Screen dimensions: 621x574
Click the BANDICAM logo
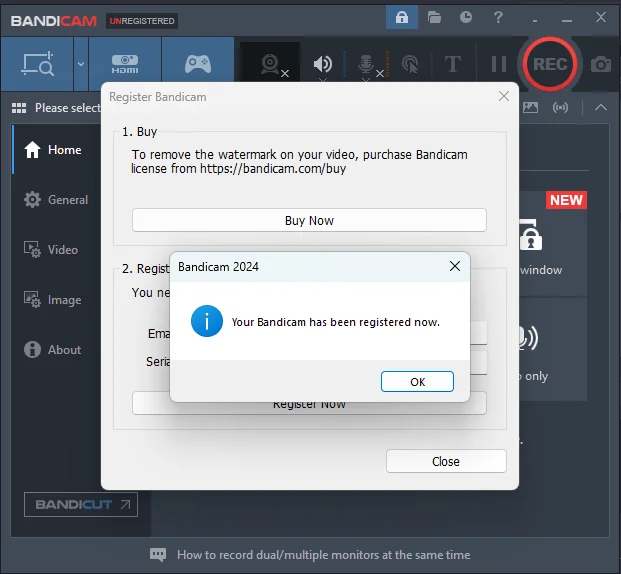(53, 21)
